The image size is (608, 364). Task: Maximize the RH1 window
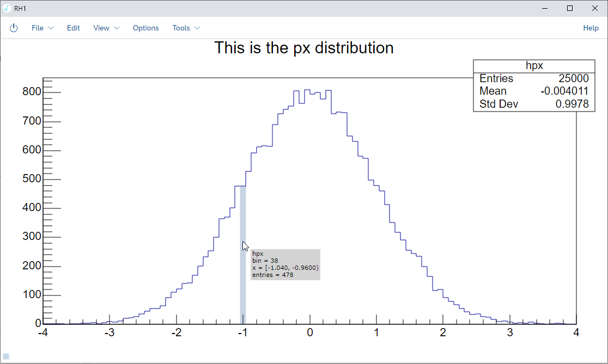(x=570, y=8)
